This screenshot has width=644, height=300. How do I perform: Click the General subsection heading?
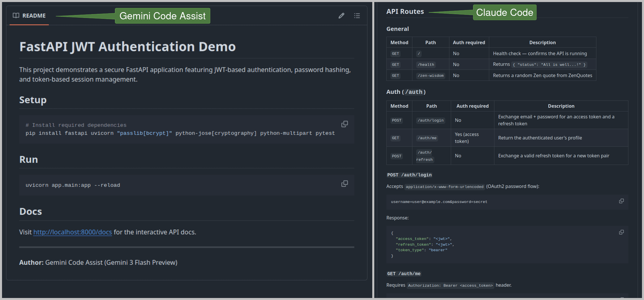point(398,29)
